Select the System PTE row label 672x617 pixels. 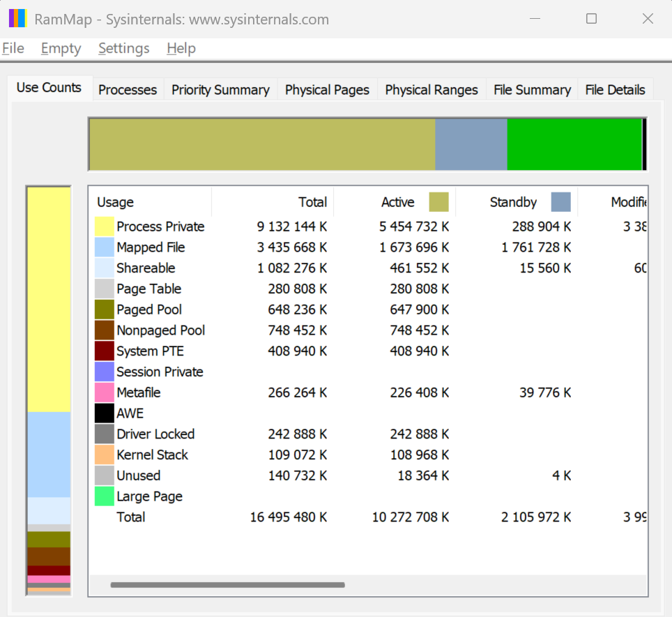click(150, 351)
